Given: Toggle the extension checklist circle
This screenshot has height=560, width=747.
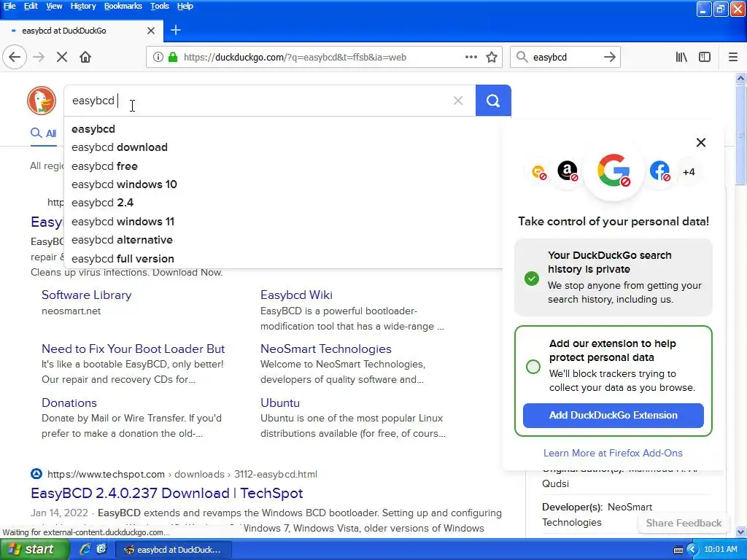Looking at the screenshot, I should coord(533,366).
